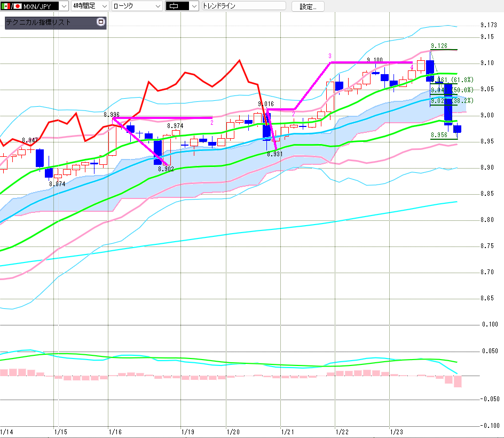
Task: Open the MXN/JPY currency pair dropdown
Action: (64, 6)
